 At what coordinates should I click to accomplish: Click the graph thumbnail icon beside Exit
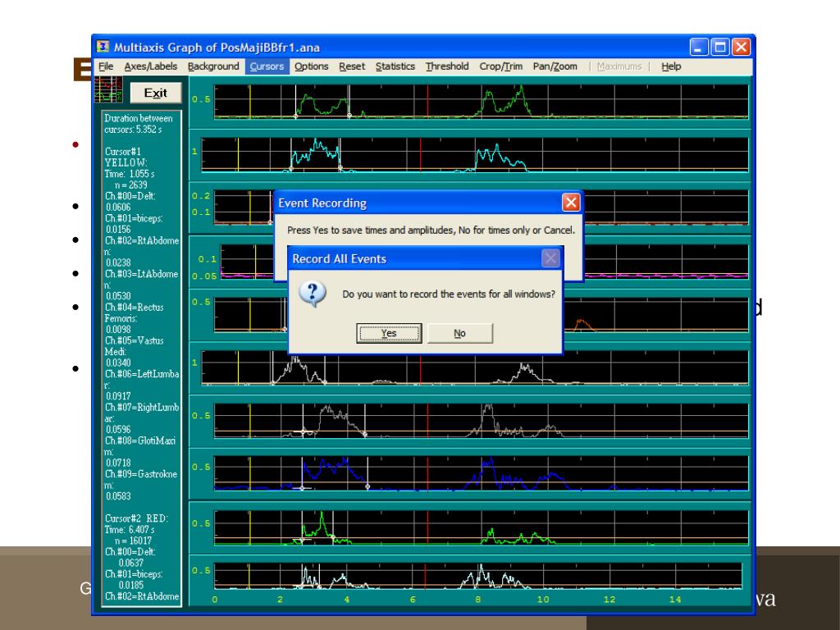[x=108, y=91]
